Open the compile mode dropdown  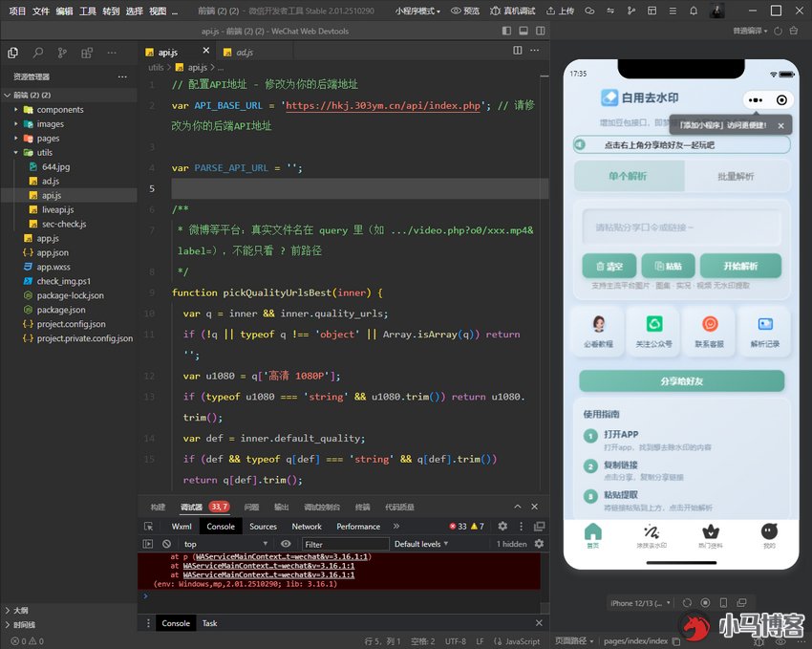[750, 32]
